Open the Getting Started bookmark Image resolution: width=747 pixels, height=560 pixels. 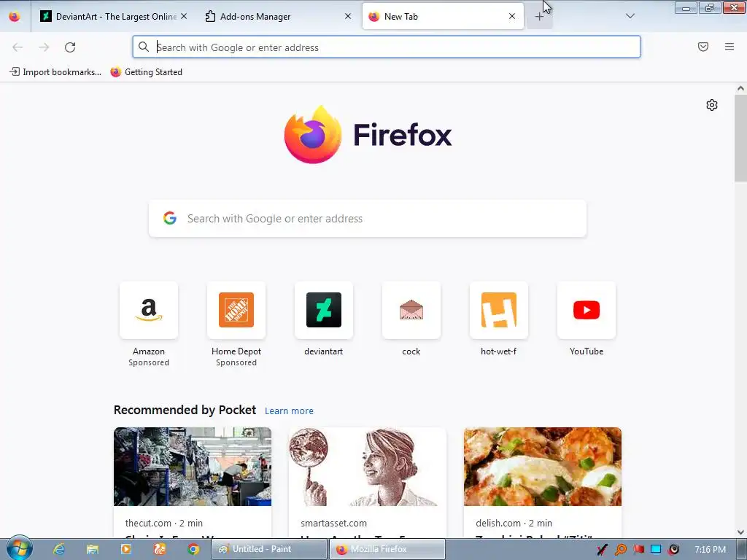pos(146,72)
